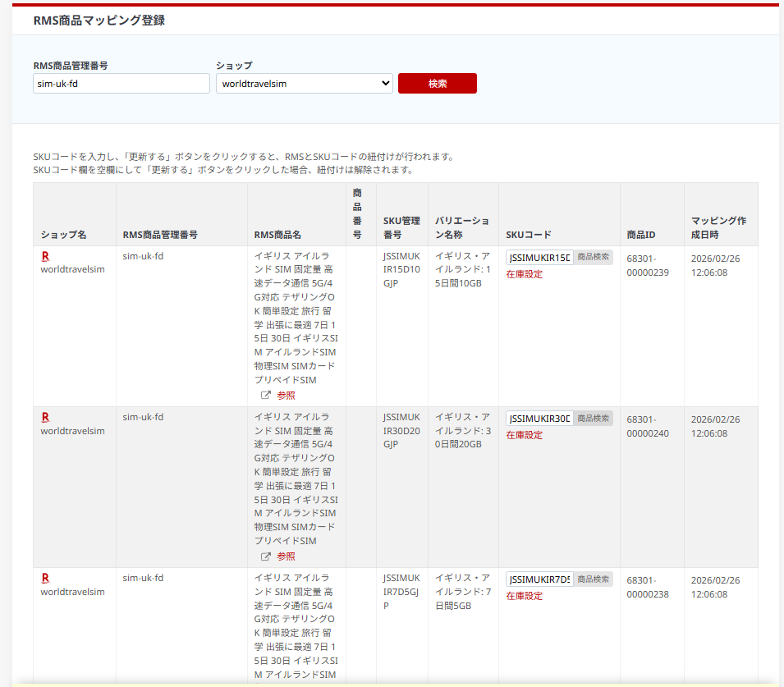Screen dimensions: 784x687
Task: Focus the SKUコード input showing JSSIMUKIR30D
Action: [x=539, y=419]
